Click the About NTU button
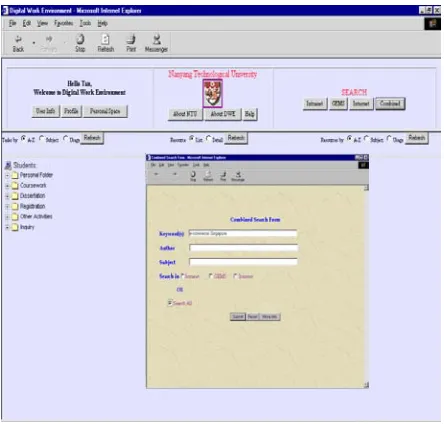Viewport: 444px width, 424px height. 185,114
